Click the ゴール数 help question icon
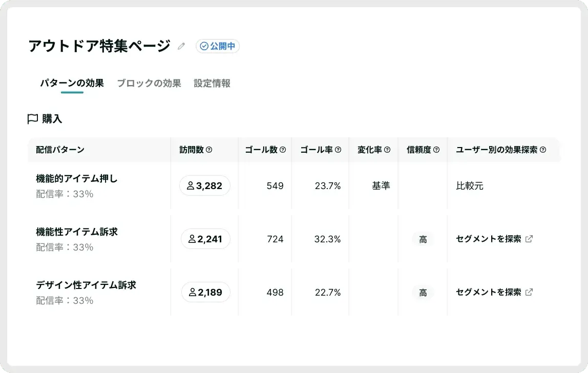Screen dimensions: 588x373 coord(283,150)
